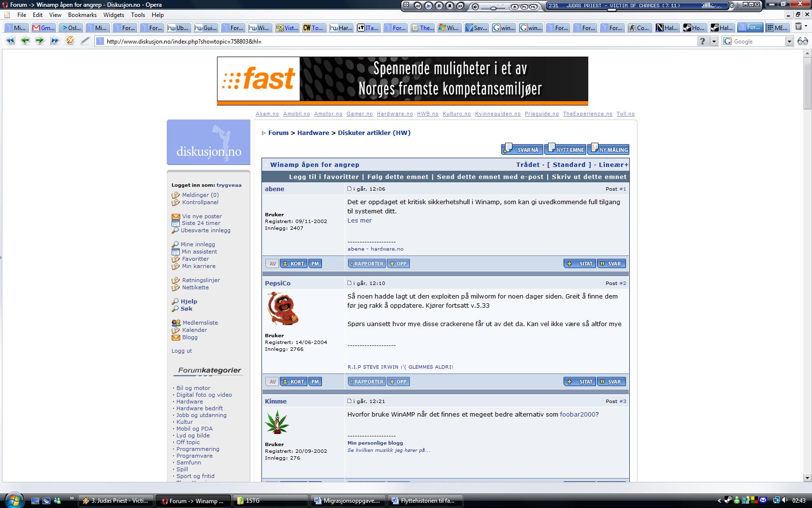812x508 pixels.
Task: Skip to next track in Winamp
Action: (460, 6)
